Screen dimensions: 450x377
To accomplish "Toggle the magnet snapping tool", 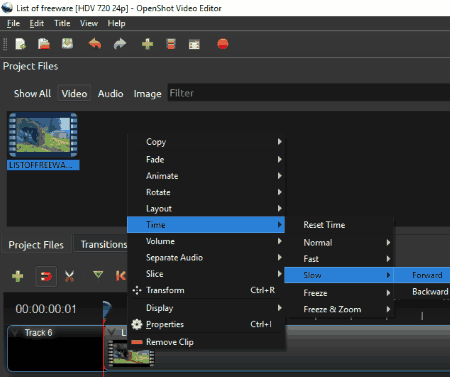I will 46,276.
